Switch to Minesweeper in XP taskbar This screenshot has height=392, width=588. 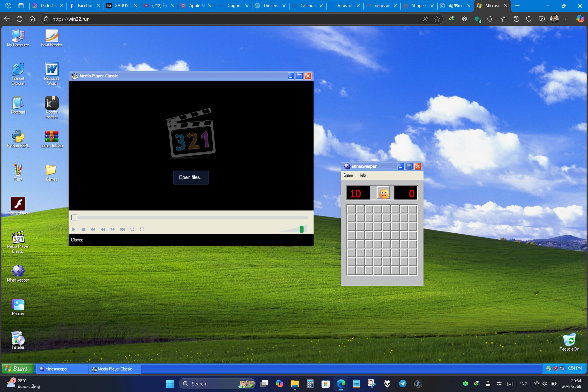point(62,369)
